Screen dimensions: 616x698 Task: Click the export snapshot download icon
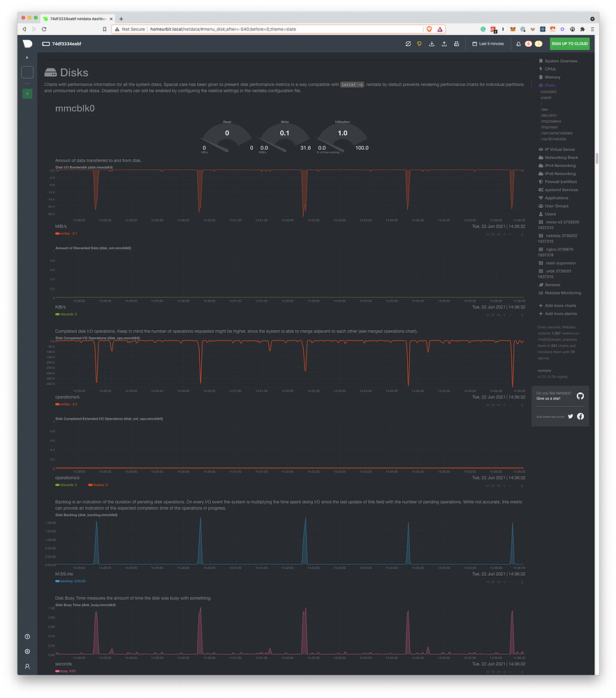click(432, 43)
